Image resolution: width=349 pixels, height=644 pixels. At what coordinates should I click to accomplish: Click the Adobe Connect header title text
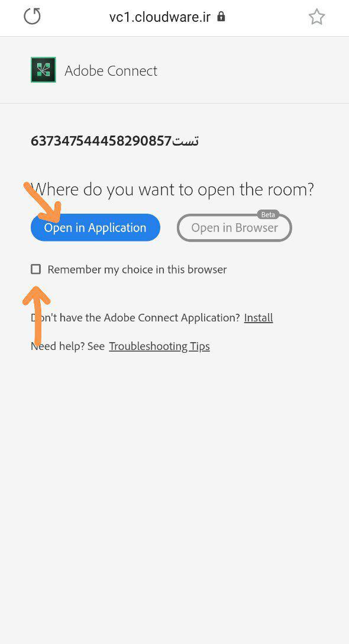click(x=111, y=70)
